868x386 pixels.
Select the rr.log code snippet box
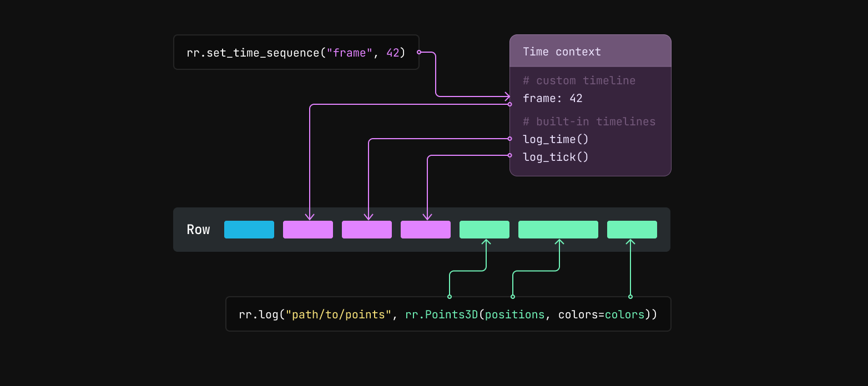(448, 314)
